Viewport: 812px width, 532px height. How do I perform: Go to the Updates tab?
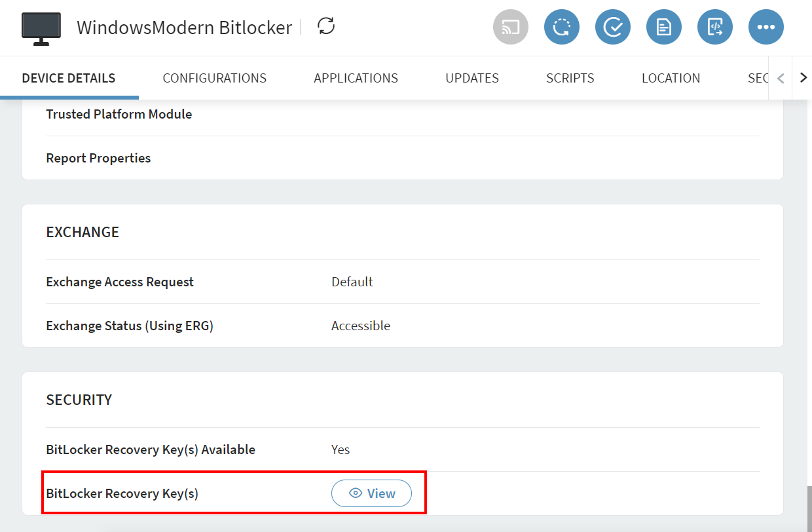tap(471, 78)
